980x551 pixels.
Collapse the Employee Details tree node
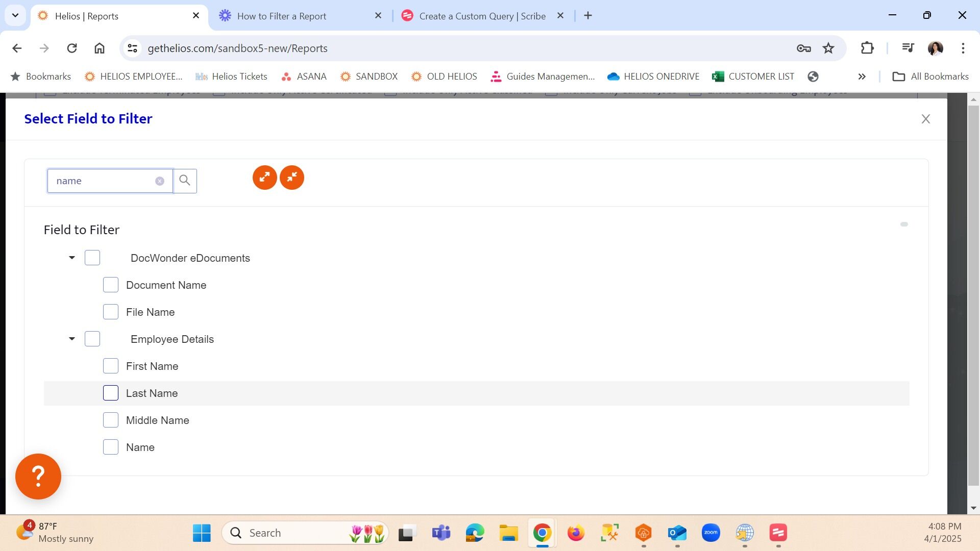(72, 339)
